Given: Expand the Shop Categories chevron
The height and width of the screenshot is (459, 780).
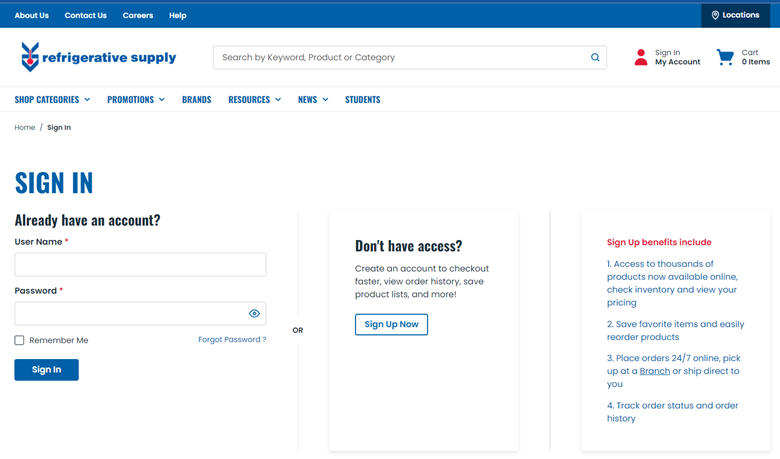Looking at the screenshot, I should click(87, 99).
